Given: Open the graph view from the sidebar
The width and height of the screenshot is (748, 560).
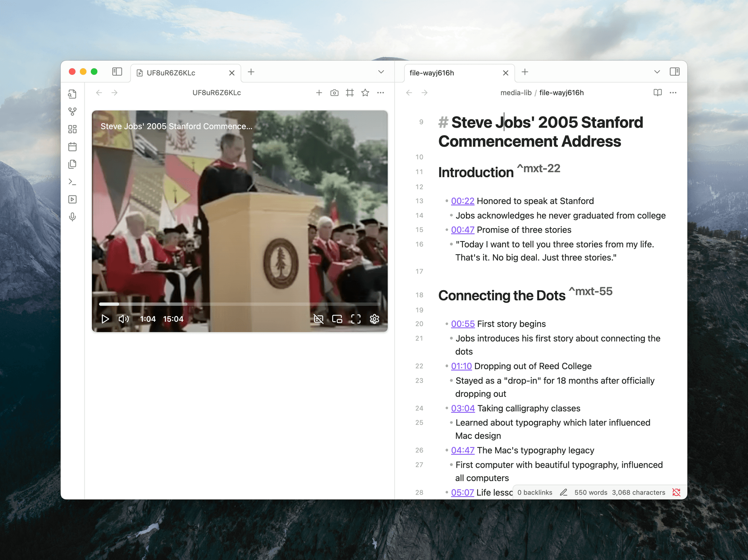Looking at the screenshot, I should tap(72, 111).
